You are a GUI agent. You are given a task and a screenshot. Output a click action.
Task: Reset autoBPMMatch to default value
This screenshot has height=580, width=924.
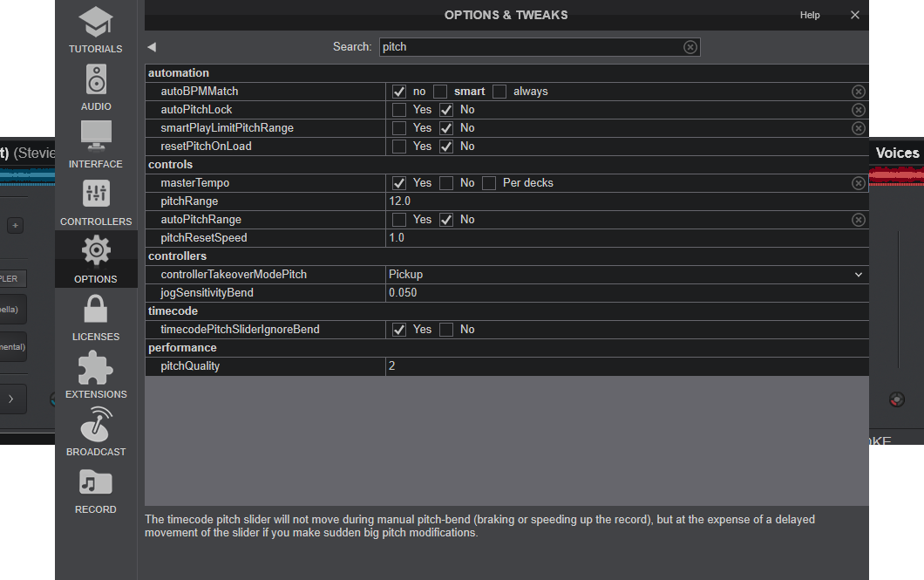(x=859, y=92)
